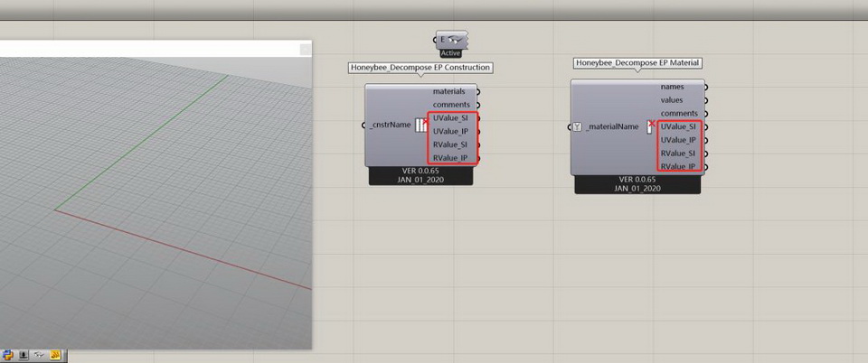Click the _cnstrName input parameter

[x=391, y=125]
